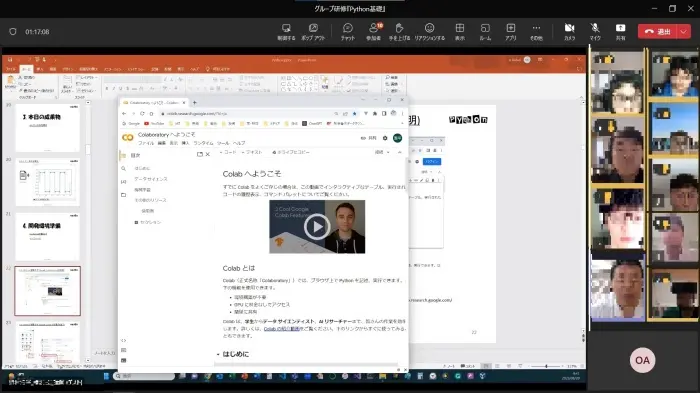Open the Teams View (表示) layout options
Viewport: 700px width, 393px height.
[x=460, y=32]
